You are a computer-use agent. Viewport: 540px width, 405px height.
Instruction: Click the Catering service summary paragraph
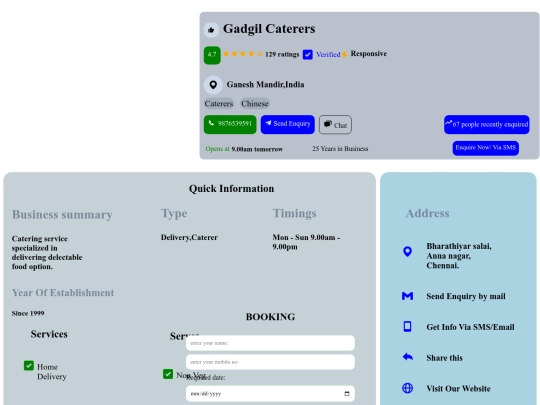(47, 252)
